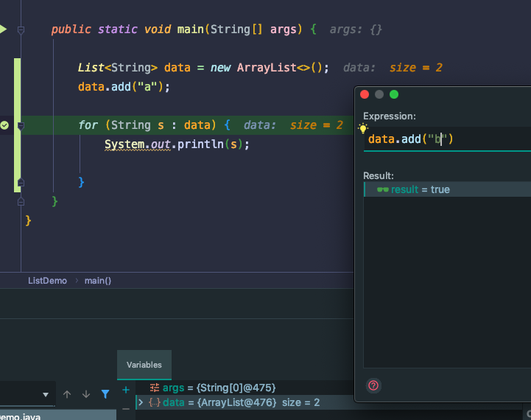Click the green zoom button of Evaluate dialog

tap(394, 94)
